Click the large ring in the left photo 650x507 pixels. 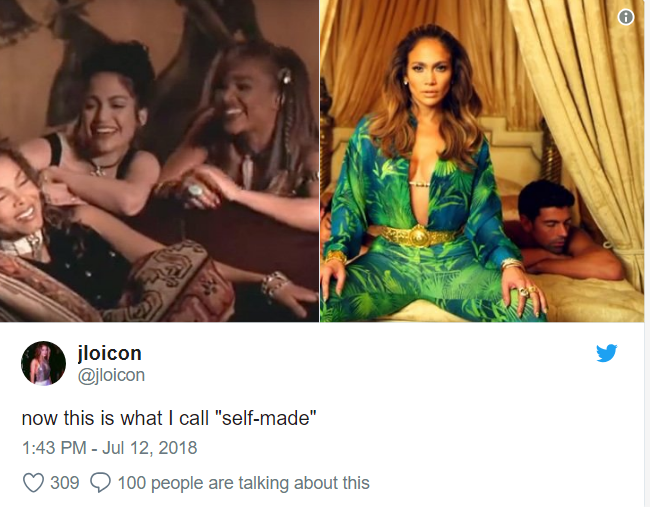195,192
